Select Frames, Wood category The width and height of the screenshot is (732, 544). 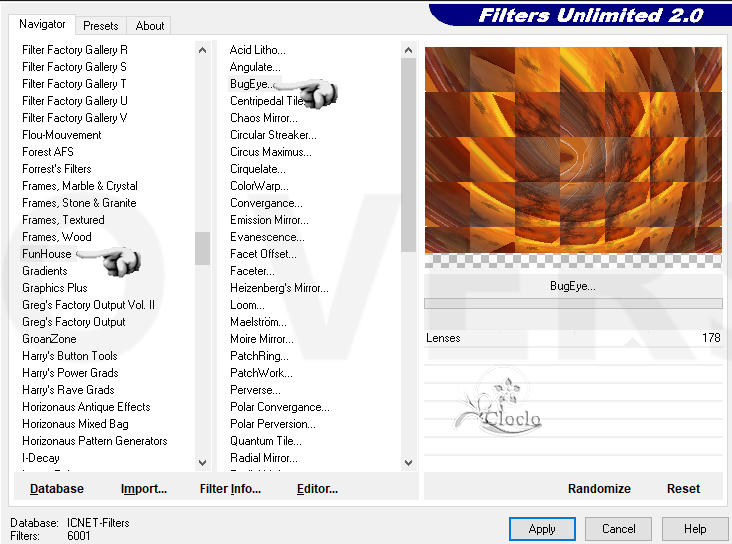56,237
